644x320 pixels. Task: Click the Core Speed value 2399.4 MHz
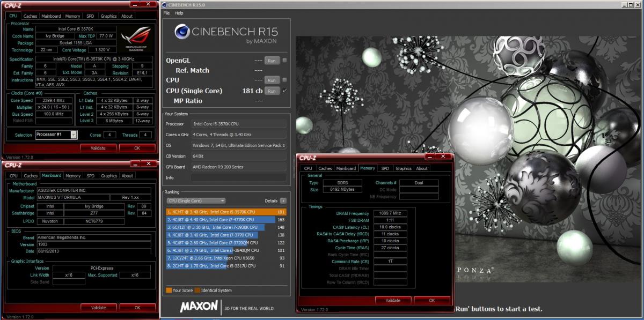[x=53, y=100]
